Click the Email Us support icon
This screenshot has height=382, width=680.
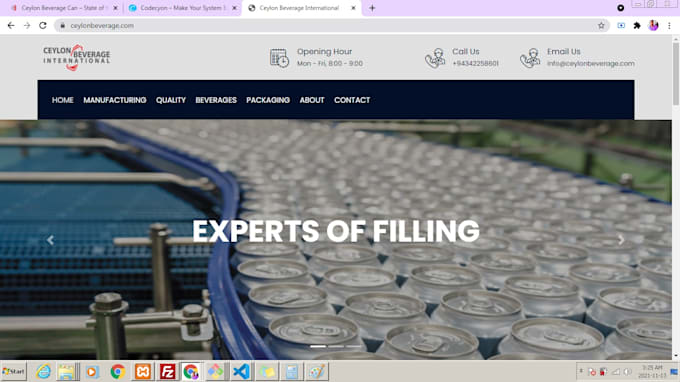[530, 58]
